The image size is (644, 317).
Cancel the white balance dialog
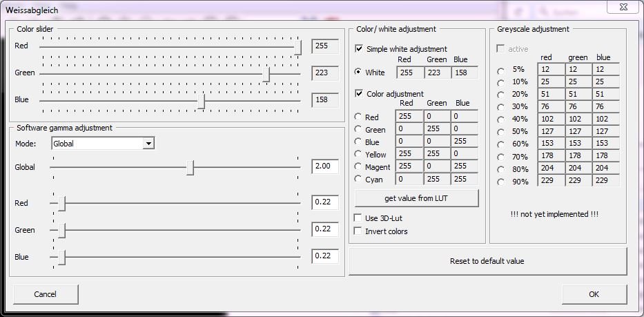tap(46, 294)
